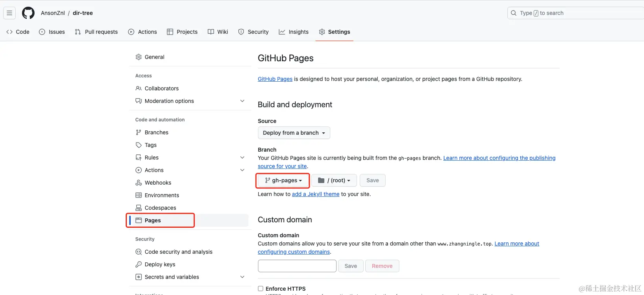Go to GitHub home via Octocat logo
The width and height of the screenshot is (644, 295).
tap(28, 13)
